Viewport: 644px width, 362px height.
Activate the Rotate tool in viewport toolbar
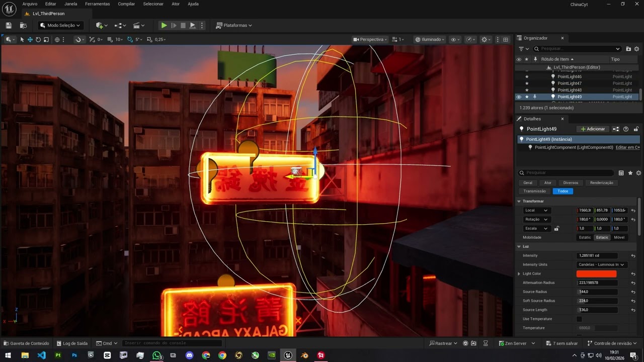pyautogui.click(x=38, y=39)
